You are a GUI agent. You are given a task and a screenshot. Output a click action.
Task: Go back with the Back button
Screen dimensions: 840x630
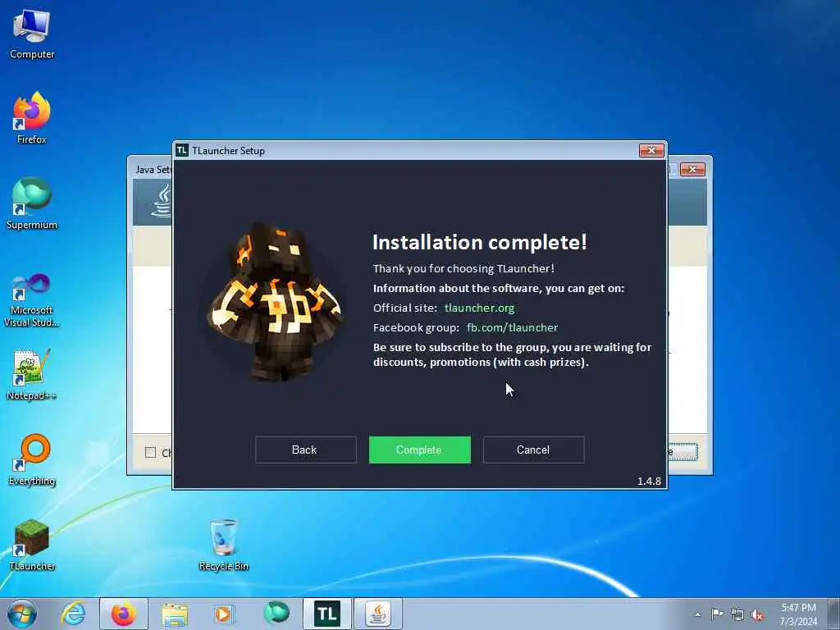point(305,450)
